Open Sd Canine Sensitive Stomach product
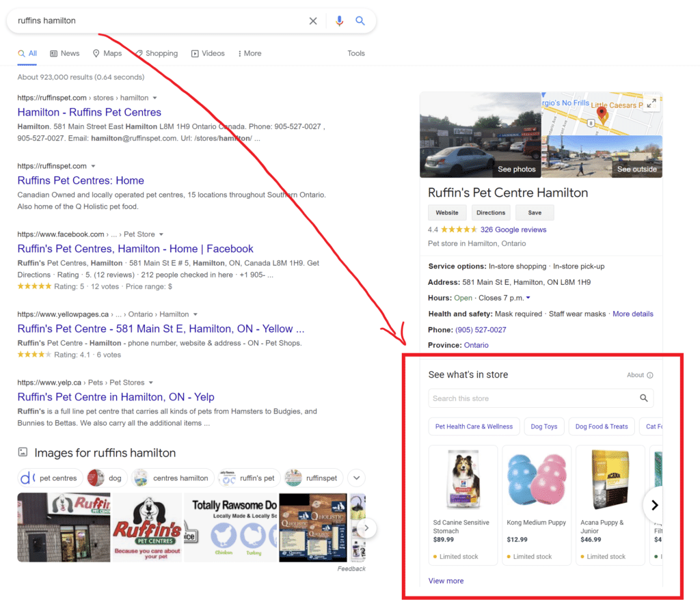Viewport: 700px width, 604px height. [x=463, y=506]
